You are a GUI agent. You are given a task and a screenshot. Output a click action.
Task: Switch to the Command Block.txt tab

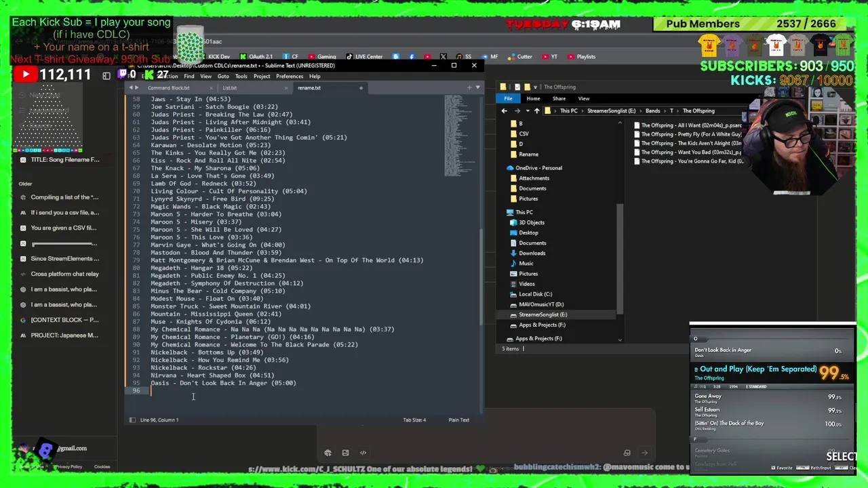click(169, 87)
